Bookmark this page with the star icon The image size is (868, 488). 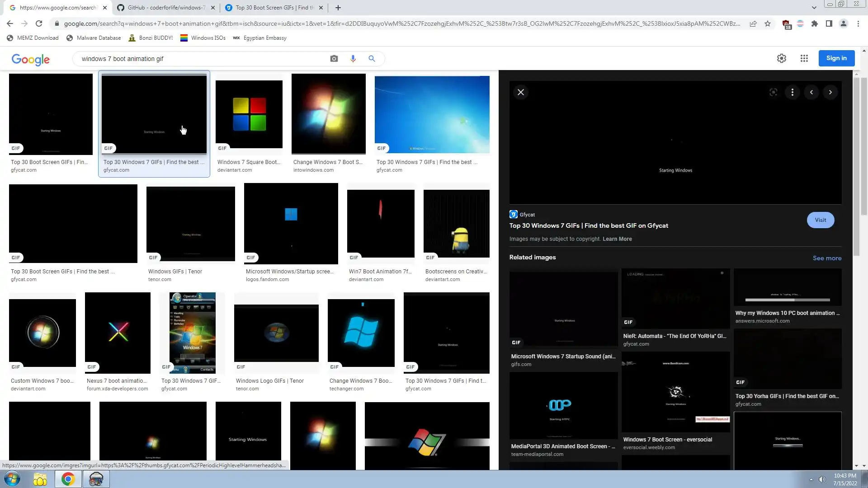click(x=768, y=23)
